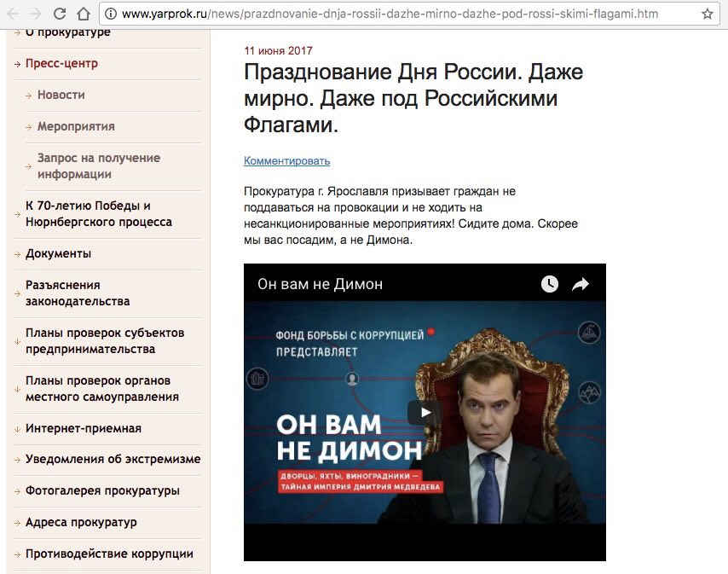Expand the 'Интернет-приемная' section
728x574 pixels.
tap(84, 428)
